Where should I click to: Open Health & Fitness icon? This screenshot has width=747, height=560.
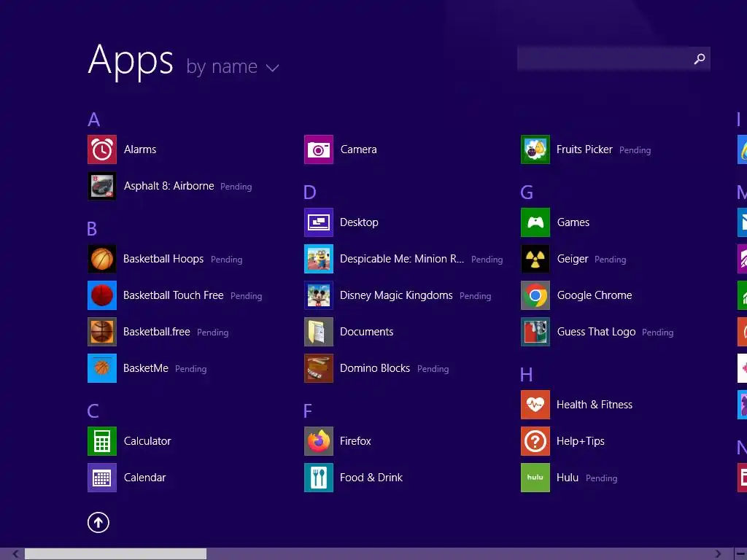(x=535, y=405)
